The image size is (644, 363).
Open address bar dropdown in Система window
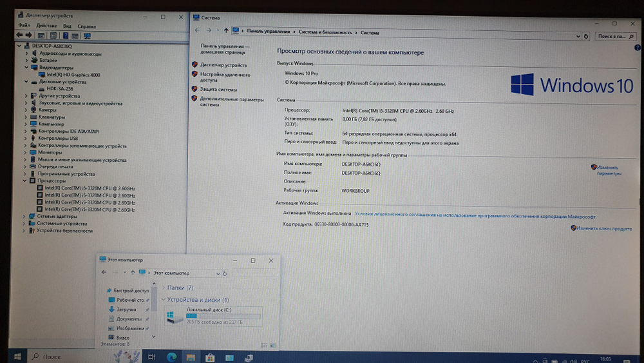578,37
